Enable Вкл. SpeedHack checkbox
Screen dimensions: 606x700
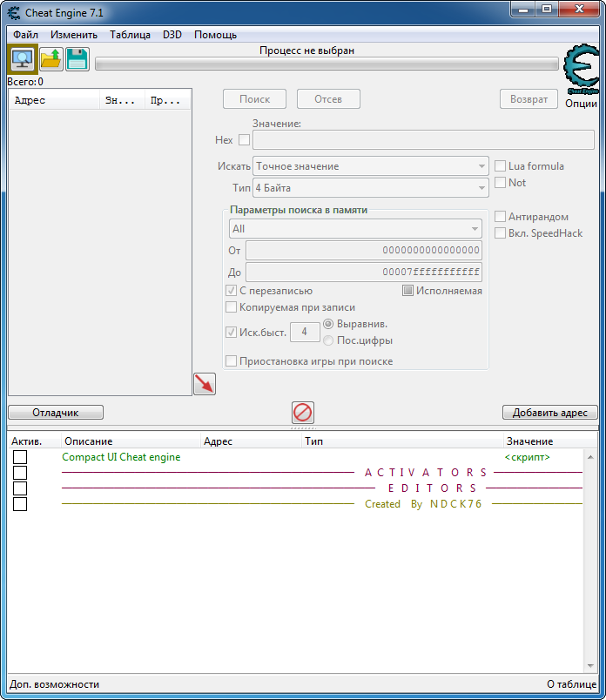500,233
